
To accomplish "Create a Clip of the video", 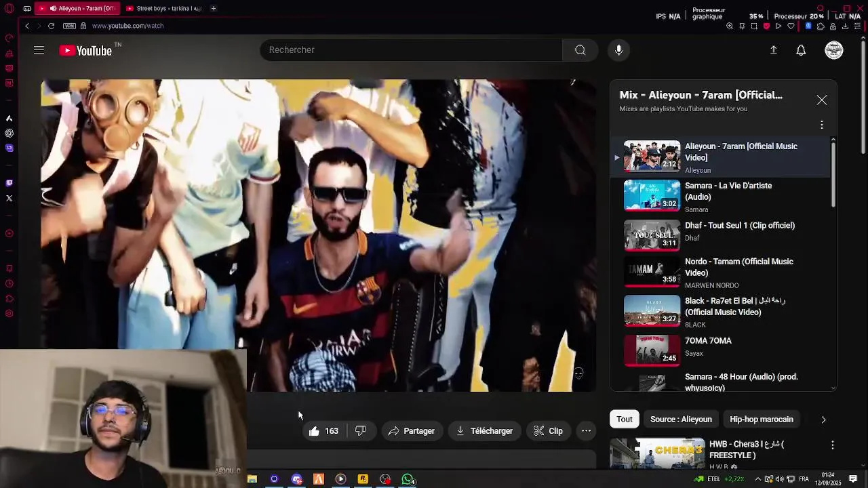I will tap(548, 431).
